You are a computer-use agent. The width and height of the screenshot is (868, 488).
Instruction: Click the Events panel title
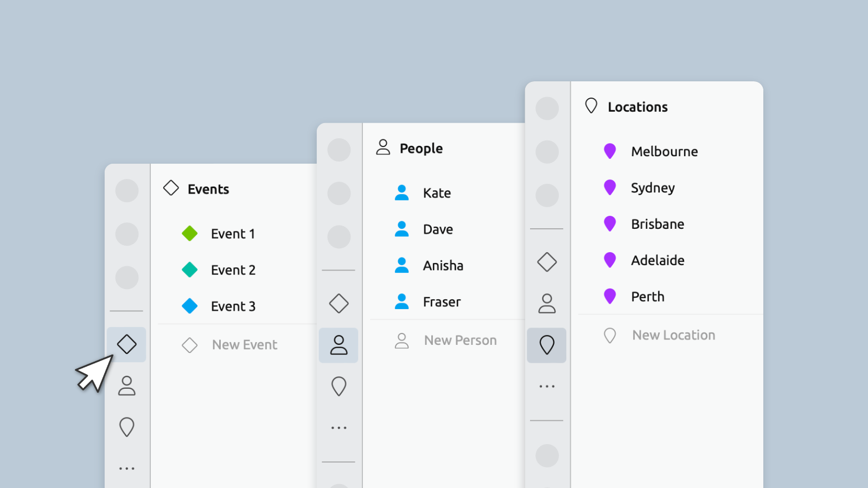(x=208, y=189)
